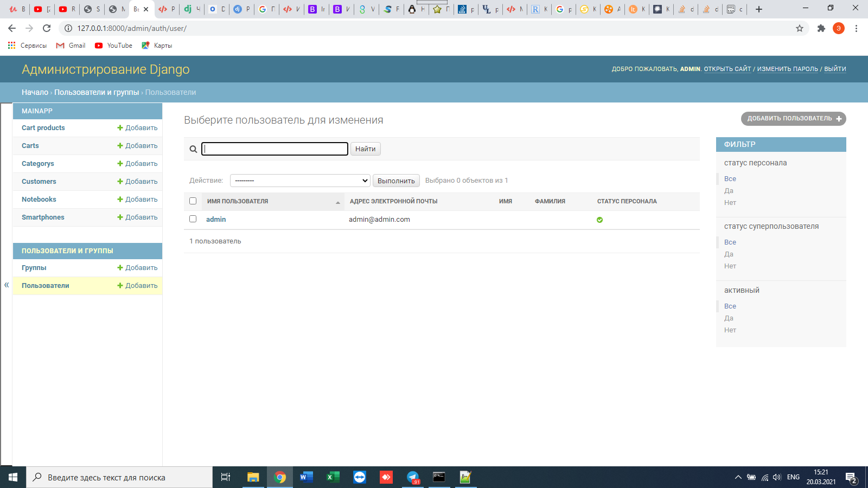
Task: Click the Apps grid icon in bookmarks bar
Action: 11,46
